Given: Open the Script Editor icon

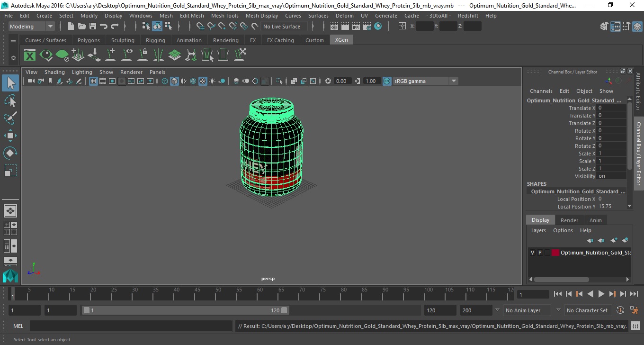Looking at the screenshot, I should tap(635, 326).
